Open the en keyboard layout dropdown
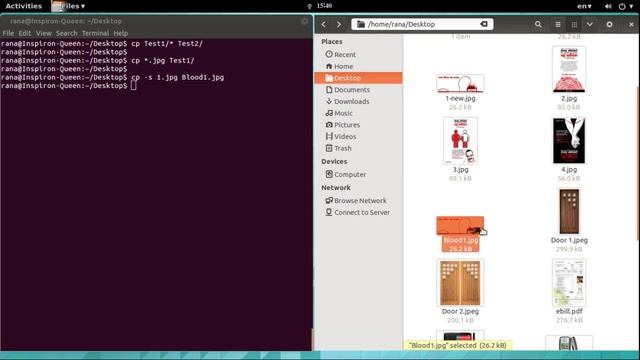The height and width of the screenshot is (360, 640). [584, 6]
